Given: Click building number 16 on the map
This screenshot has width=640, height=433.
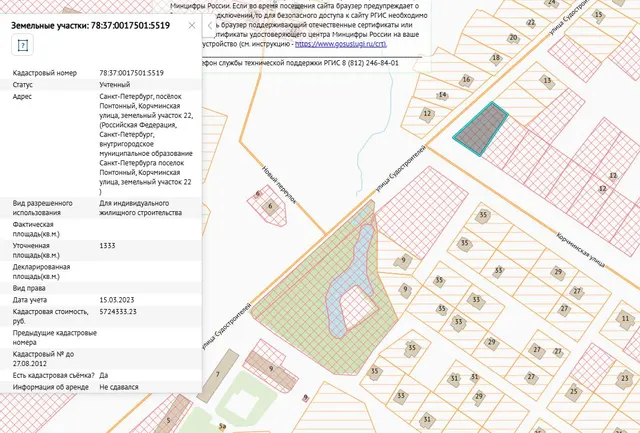Looking at the screenshot, I should click(467, 80).
